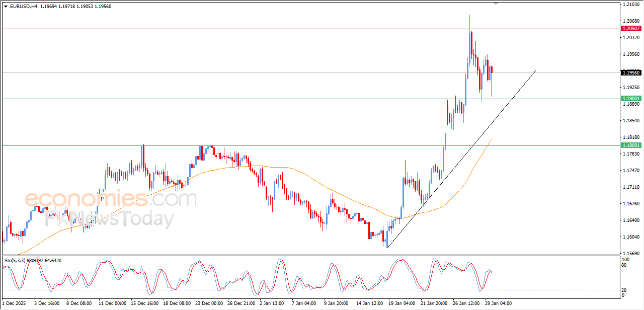This screenshot has height=310, width=644.
Task: Click the 23 Dec 00:00 time label
Action: pyautogui.click(x=209, y=303)
